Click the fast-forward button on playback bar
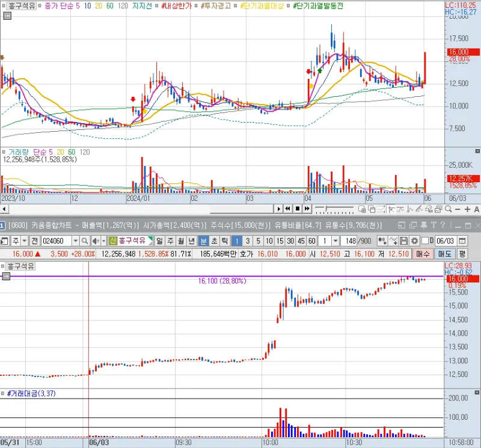Viewport: 481px width, 448px height. point(307,209)
